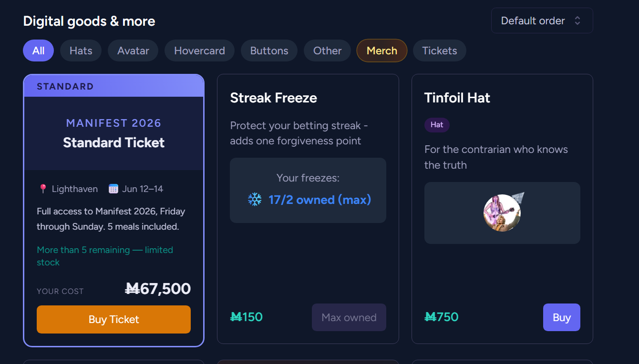Click the Default order sort arrows

coord(577,21)
